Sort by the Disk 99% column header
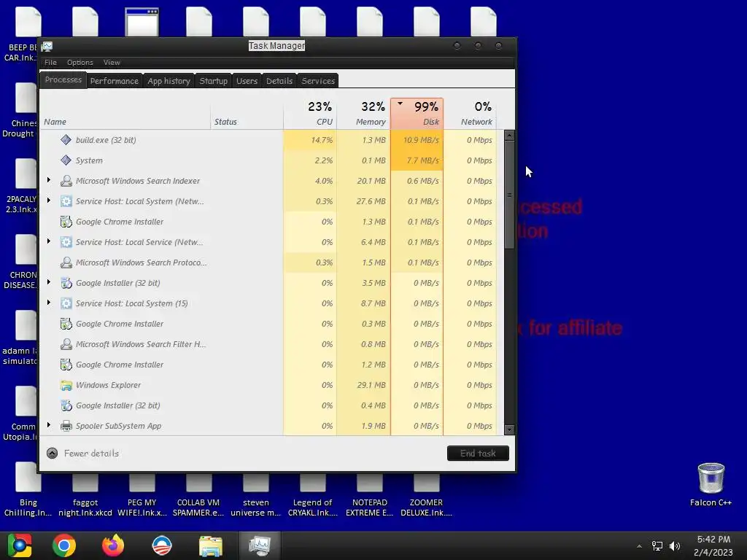Screen dimensions: 747x560 pyautogui.click(x=417, y=113)
